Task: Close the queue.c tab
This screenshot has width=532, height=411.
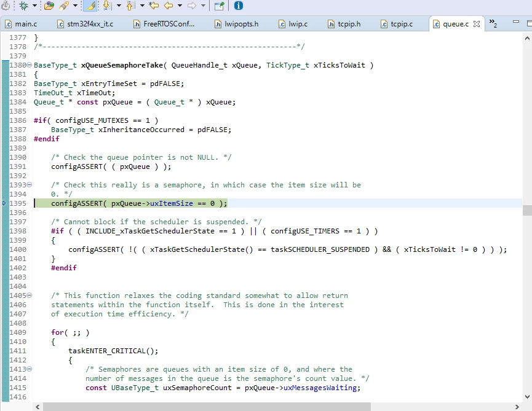Action: pos(477,24)
